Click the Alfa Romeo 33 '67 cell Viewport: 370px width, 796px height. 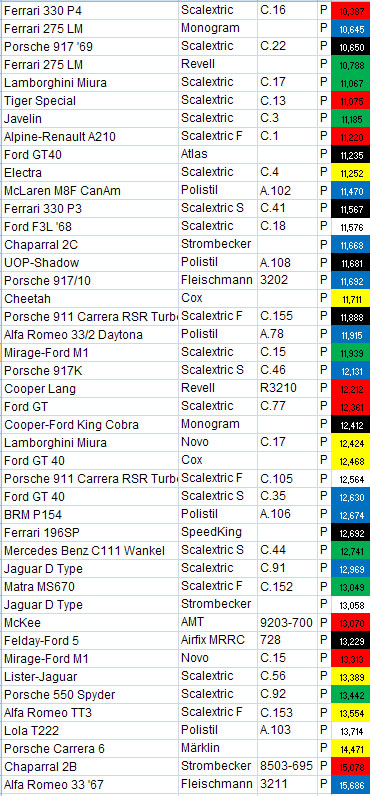click(x=90, y=785)
